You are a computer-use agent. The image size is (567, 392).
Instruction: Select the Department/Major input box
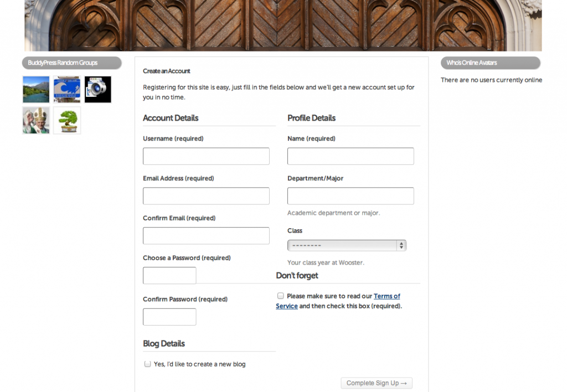350,196
